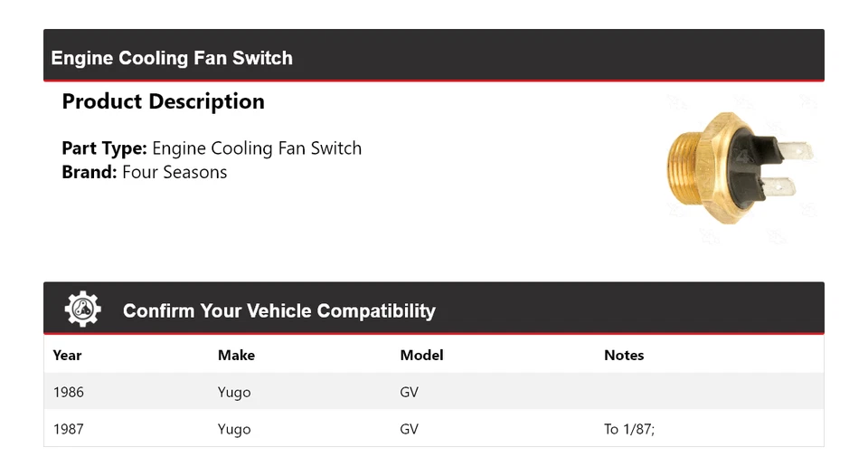This screenshot has height=476, width=868.
Task: Select the 1986 year cell
Action: [69, 393]
